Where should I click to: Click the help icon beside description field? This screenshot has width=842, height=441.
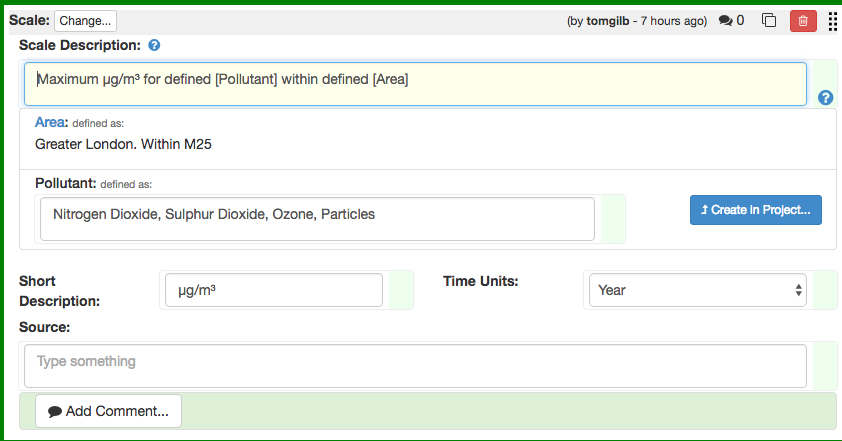click(825, 98)
